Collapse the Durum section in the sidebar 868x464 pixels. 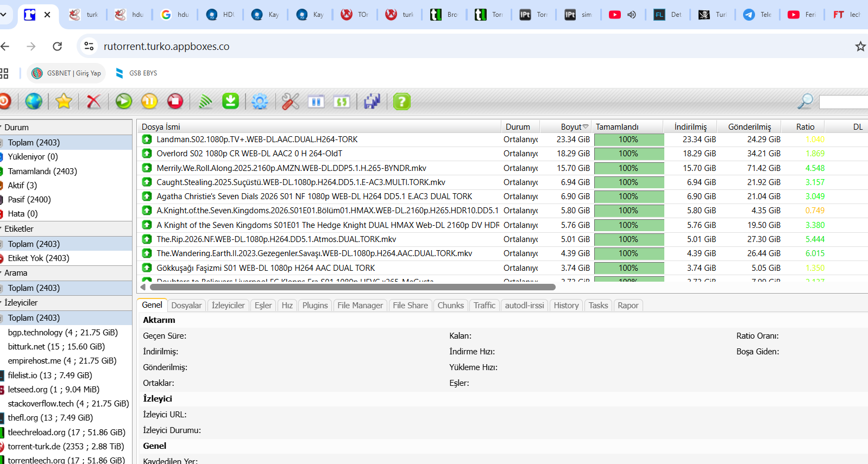tap(16, 128)
